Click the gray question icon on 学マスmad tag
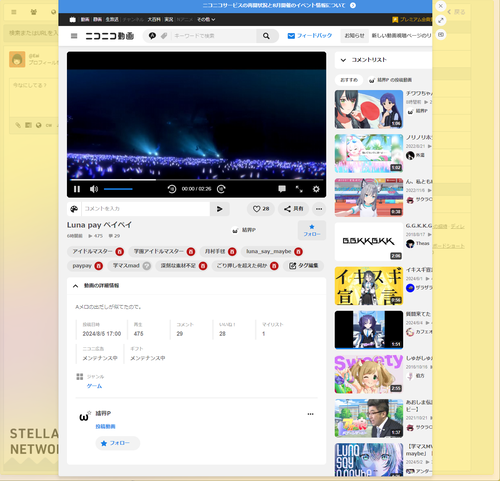The width and height of the screenshot is (500, 481). pyautogui.click(x=147, y=266)
